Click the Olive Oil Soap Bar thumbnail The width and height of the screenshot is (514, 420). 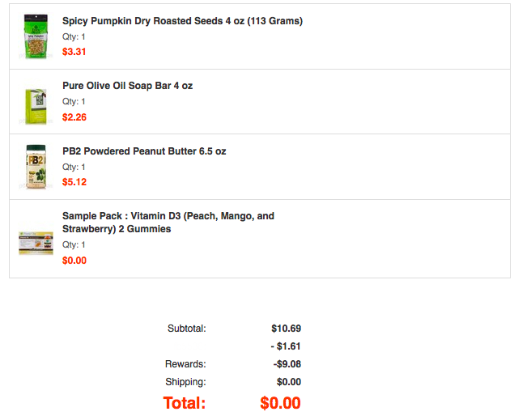[x=36, y=105]
